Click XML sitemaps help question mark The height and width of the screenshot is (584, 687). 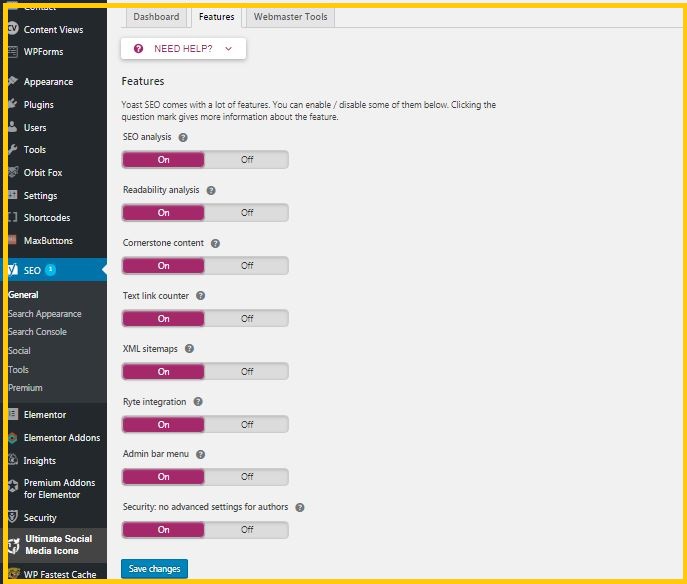tap(189, 349)
